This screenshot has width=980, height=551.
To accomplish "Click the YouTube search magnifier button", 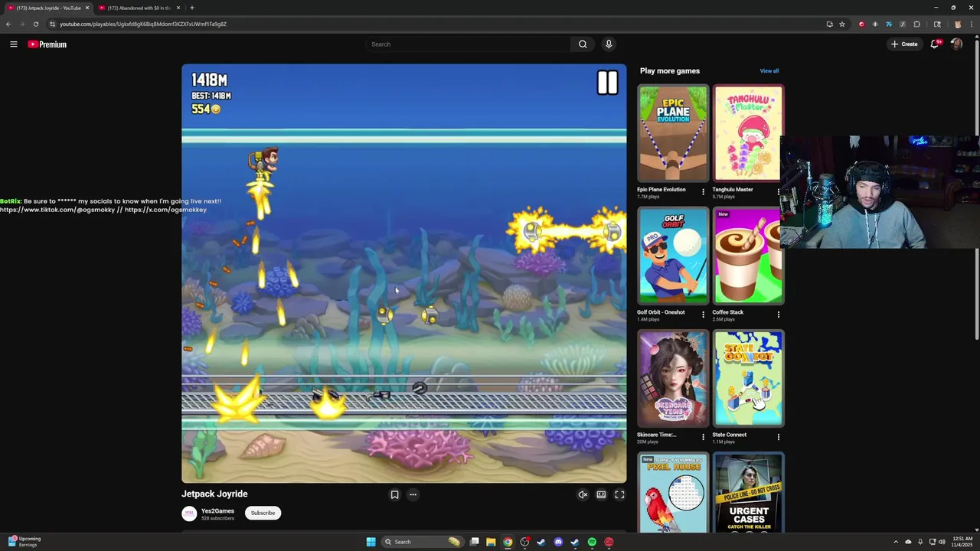I will (x=583, y=44).
